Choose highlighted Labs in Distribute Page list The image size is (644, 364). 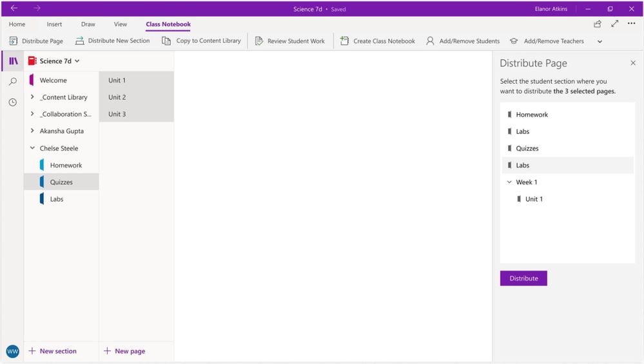click(x=567, y=165)
